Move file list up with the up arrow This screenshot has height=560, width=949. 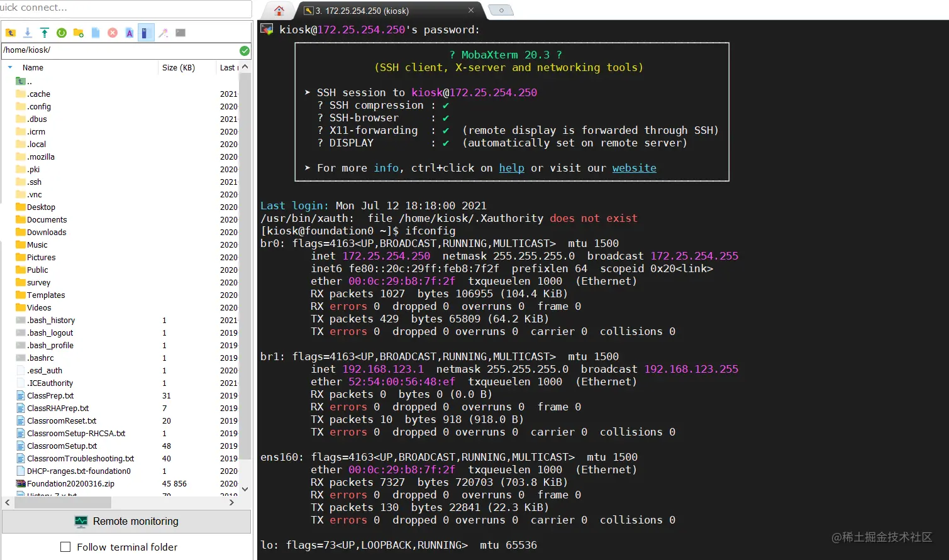pyautogui.click(x=245, y=67)
